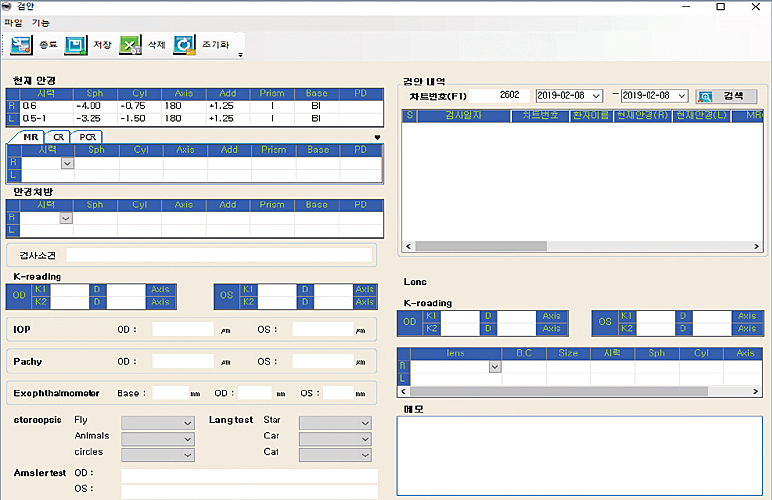Click the 현재안경(R) column header

(642, 116)
